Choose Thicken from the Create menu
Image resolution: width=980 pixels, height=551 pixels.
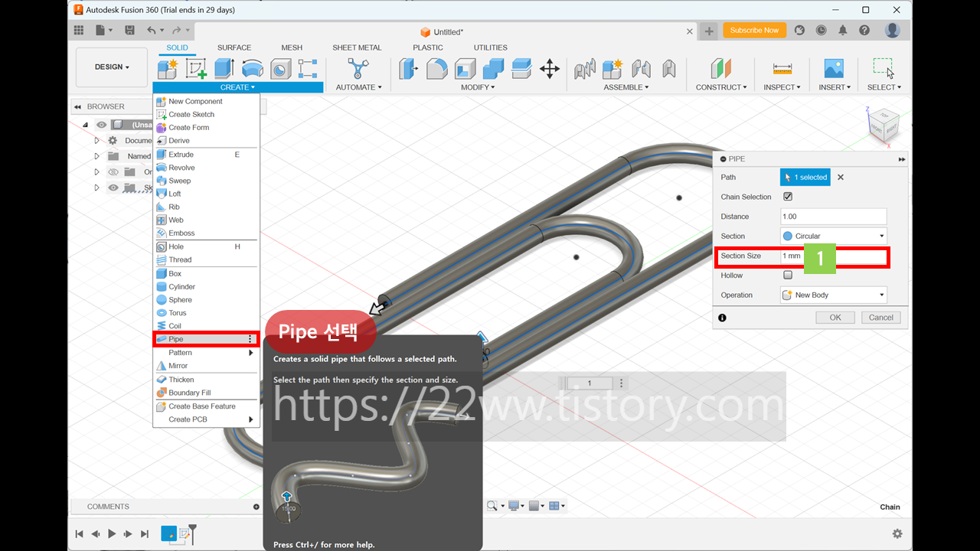point(206,380)
